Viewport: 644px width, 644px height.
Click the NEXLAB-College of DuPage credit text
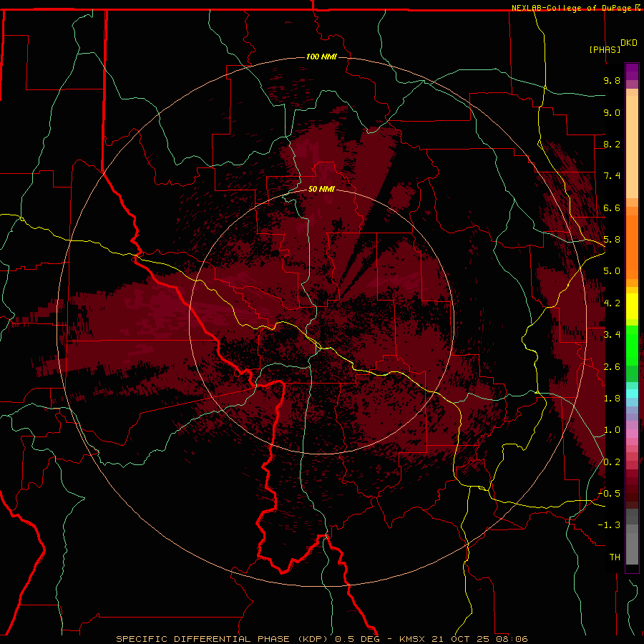click(x=572, y=8)
